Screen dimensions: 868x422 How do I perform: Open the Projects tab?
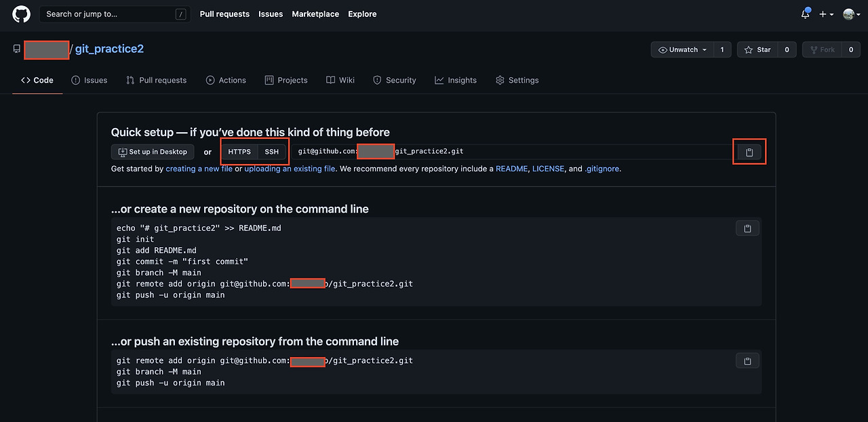[286, 80]
